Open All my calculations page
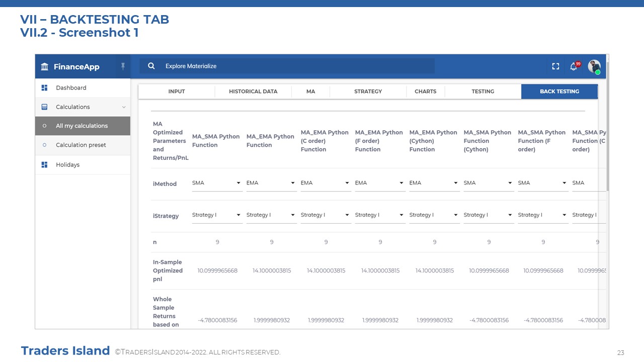644x362 pixels. (83, 126)
